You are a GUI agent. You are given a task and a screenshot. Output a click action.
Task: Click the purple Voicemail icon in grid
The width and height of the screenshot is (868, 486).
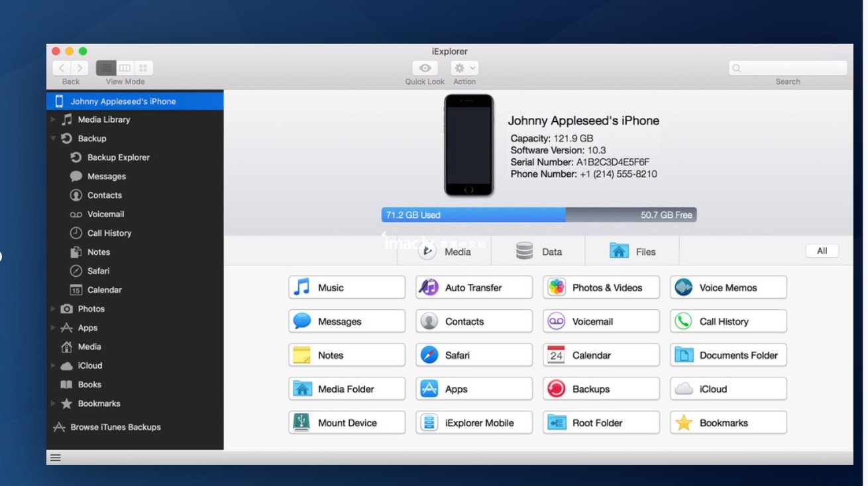pyautogui.click(x=557, y=322)
